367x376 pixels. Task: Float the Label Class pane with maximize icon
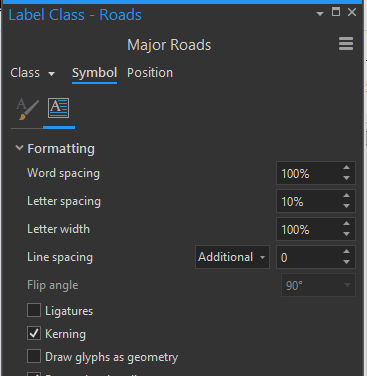click(x=336, y=12)
